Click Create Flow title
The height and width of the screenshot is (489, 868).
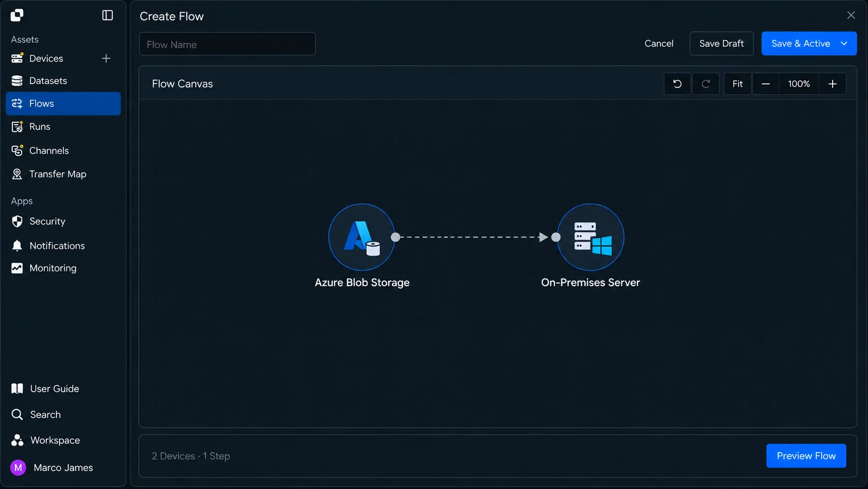[x=171, y=17]
